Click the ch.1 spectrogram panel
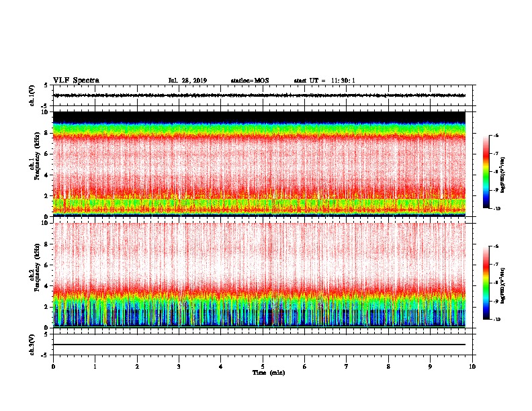 tap(259, 164)
